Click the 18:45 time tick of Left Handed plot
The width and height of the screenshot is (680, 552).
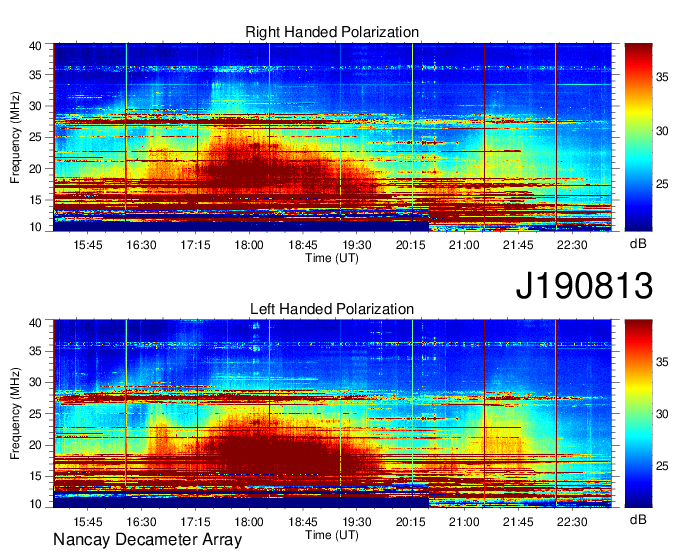pos(303,521)
